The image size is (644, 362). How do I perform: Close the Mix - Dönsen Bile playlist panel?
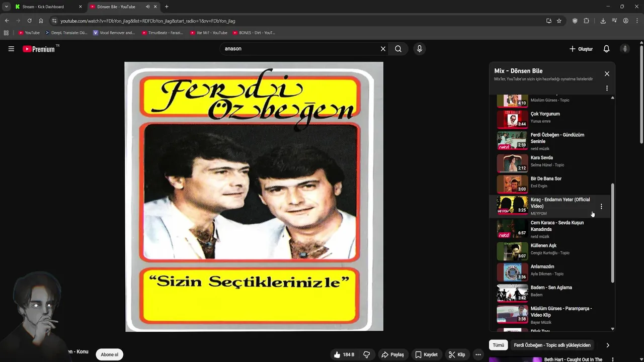(x=607, y=73)
